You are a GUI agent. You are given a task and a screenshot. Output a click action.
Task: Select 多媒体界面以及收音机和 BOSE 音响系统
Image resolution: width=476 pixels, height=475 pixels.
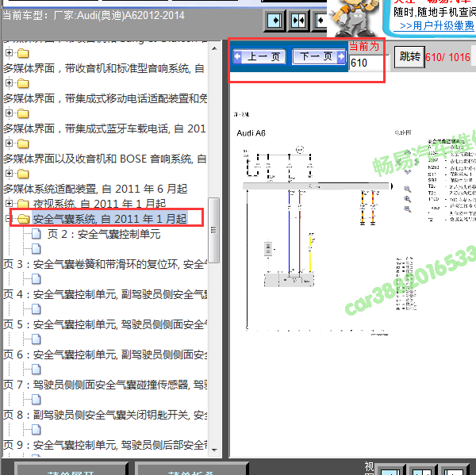click(105, 159)
